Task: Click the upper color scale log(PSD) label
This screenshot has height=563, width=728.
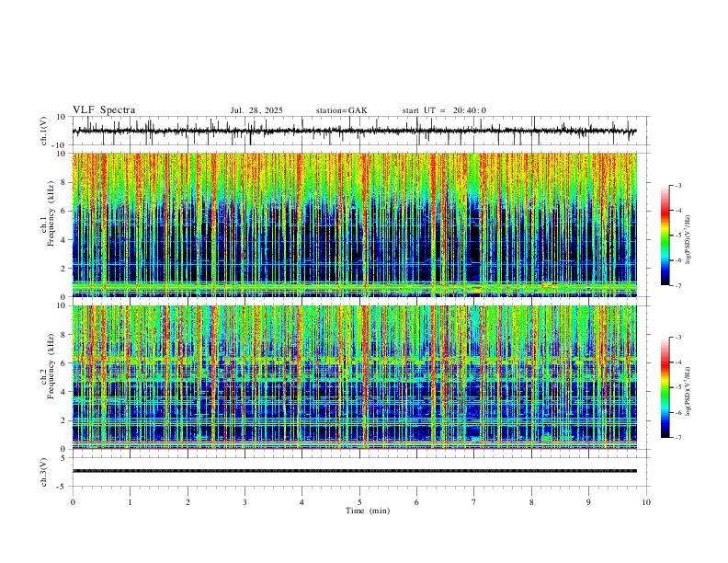Action: tap(688, 240)
